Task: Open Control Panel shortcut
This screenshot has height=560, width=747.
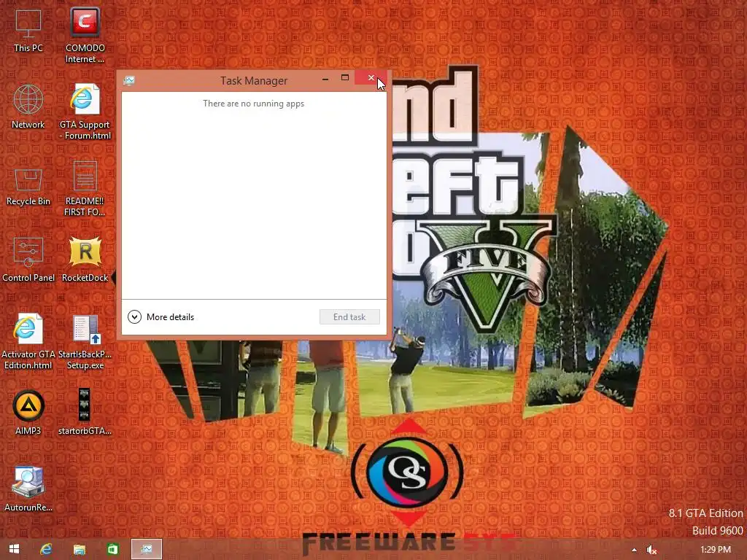Action: tap(28, 260)
